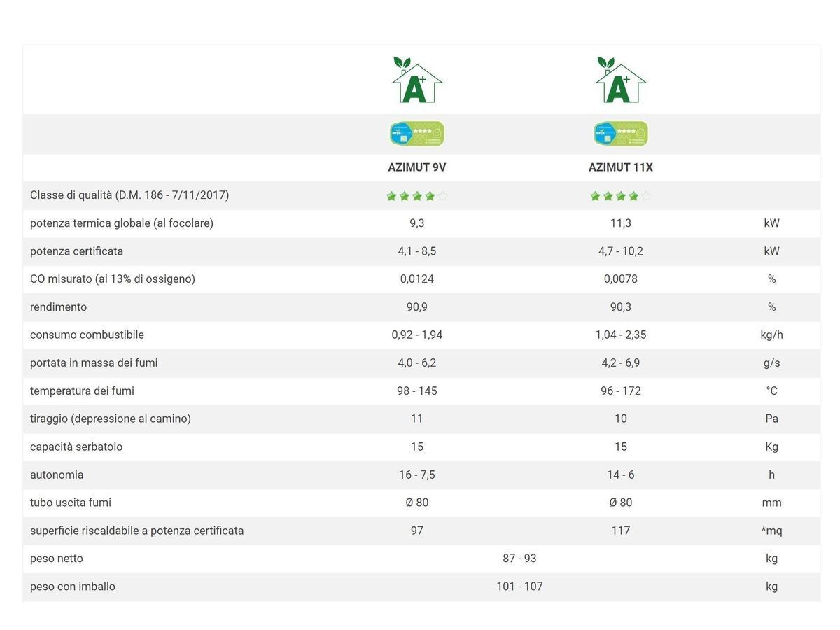
Task: Click the CO misurato value 0,0078
Action: pyautogui.click(x=621, y=279)
